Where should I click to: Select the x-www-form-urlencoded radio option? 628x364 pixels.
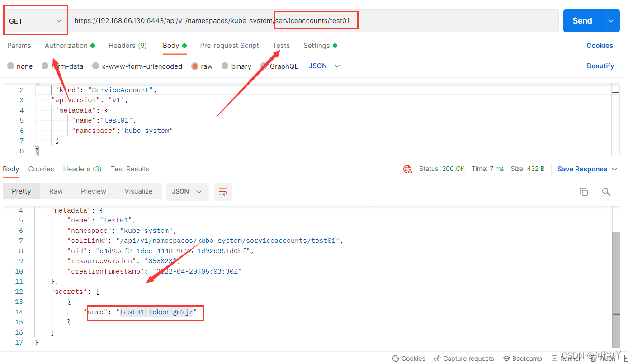[95, 66]
